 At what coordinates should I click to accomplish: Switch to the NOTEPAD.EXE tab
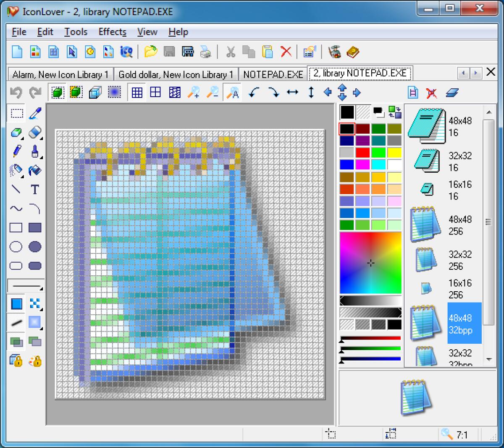[x=273, y=74]
